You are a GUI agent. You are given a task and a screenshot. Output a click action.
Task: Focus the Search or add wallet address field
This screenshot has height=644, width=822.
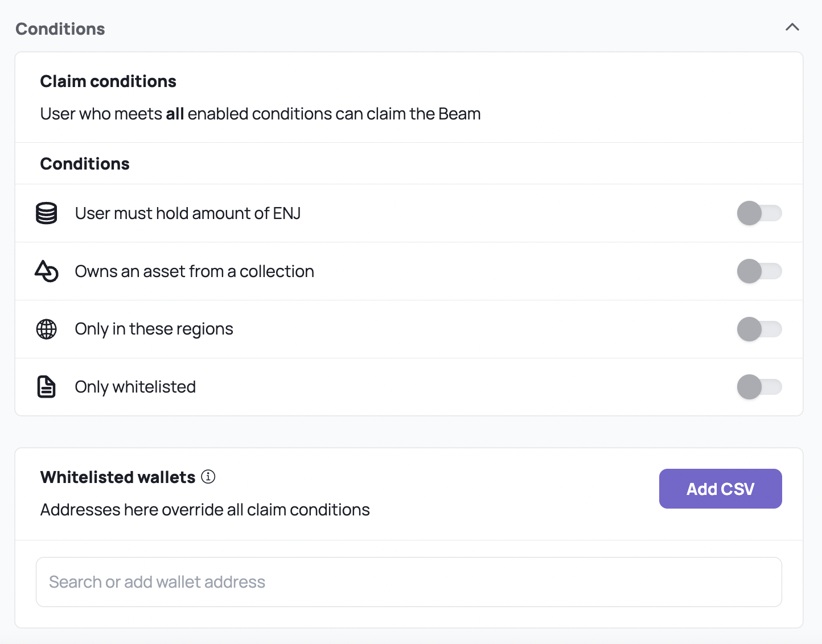(409, 582)
